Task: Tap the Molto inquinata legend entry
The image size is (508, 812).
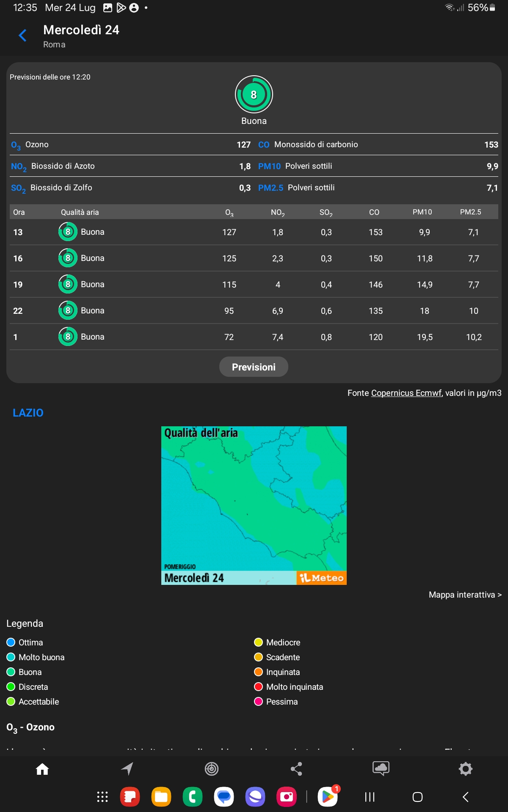Action: point(289,687)
